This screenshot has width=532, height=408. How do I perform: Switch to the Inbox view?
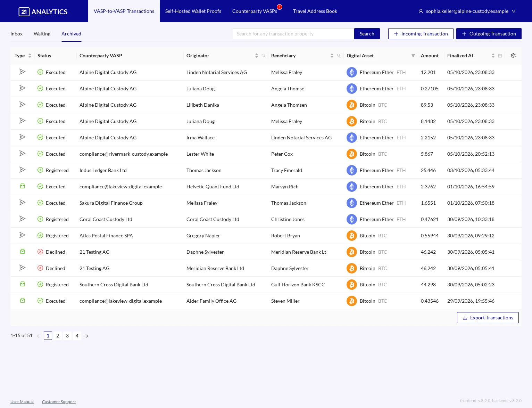click(16, 34)
